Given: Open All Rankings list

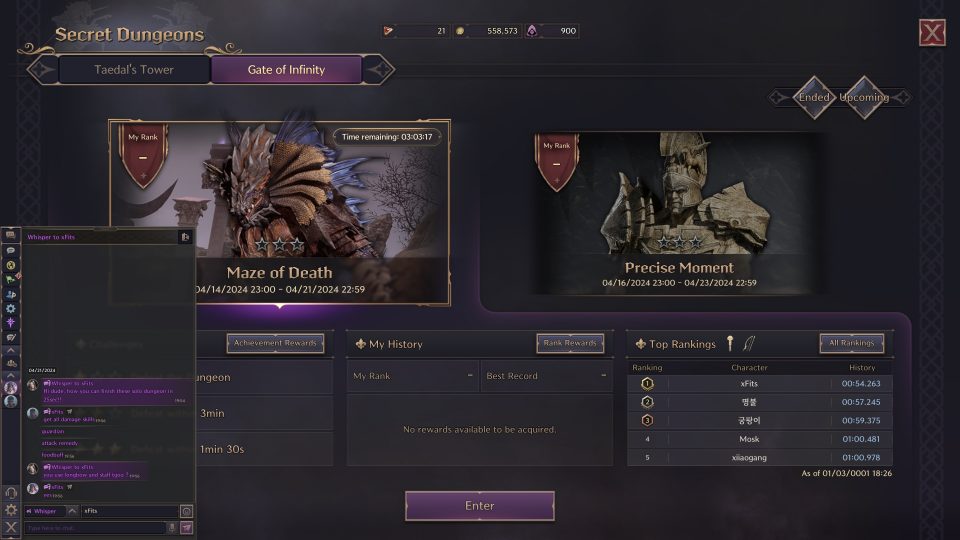Looking at the screenshot, I should point(852,343).
